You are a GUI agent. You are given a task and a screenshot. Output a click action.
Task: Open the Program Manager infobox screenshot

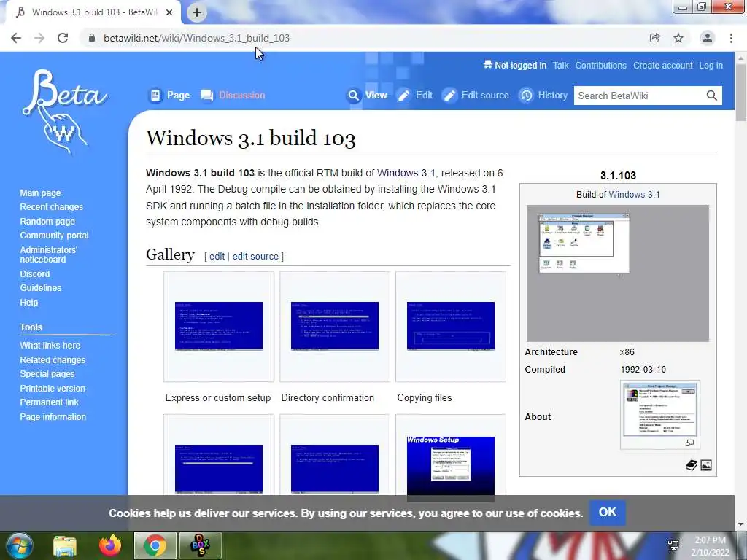click(617, 273)
